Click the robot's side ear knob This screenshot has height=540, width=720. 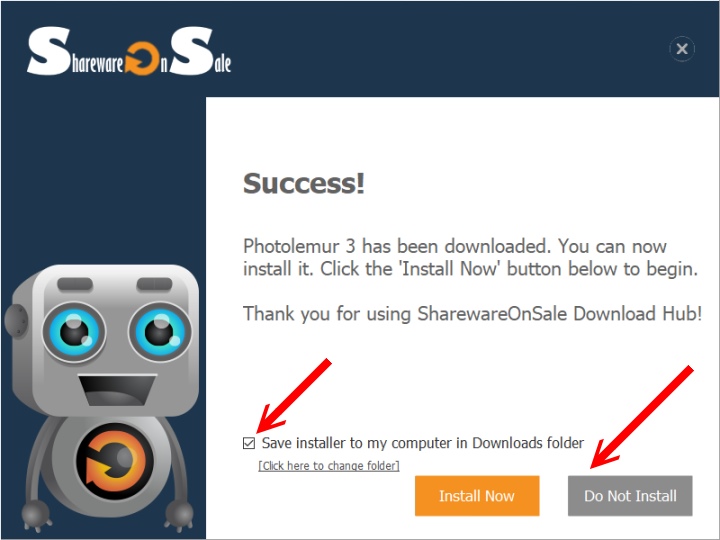click(17, 321)
